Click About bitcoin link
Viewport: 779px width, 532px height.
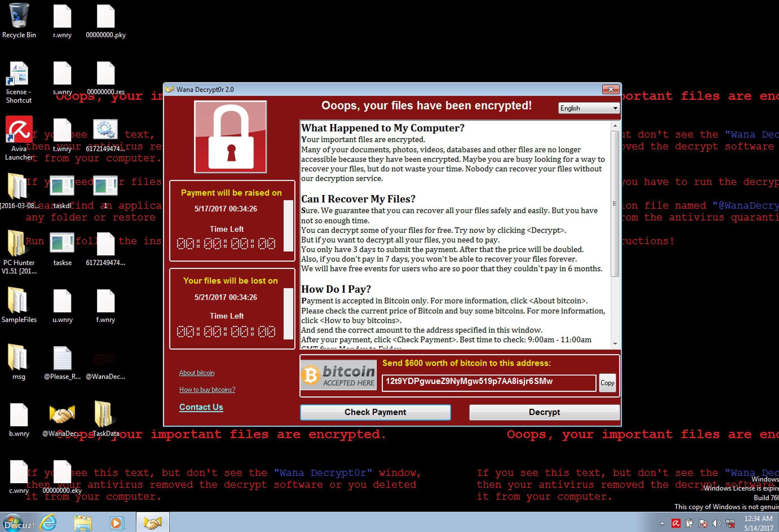[x=197, y=372]
